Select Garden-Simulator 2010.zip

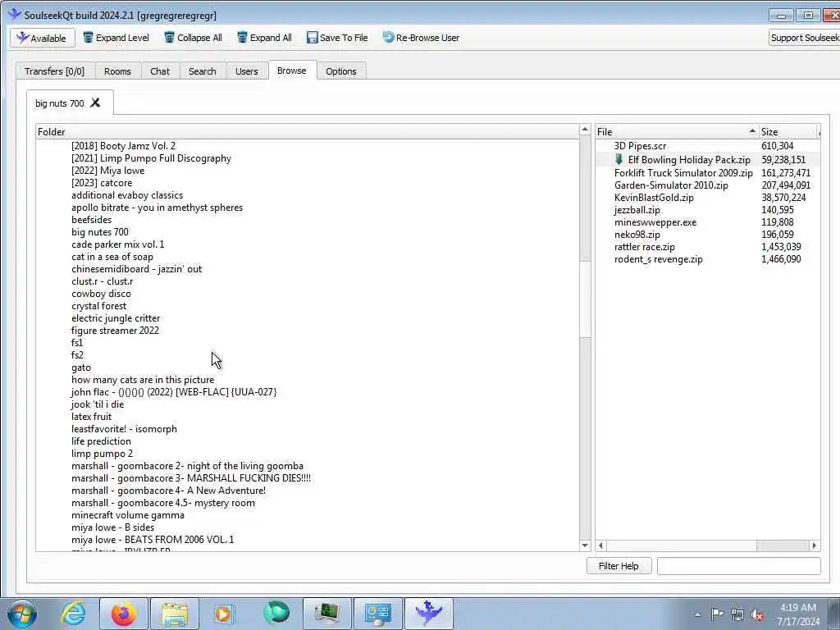point(671,185)
